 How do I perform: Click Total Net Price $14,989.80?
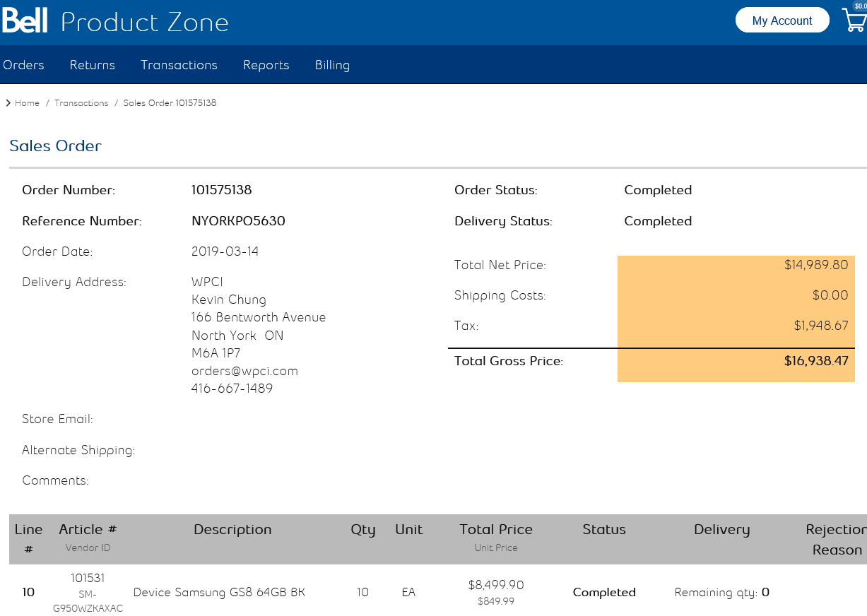pos(816,265)
